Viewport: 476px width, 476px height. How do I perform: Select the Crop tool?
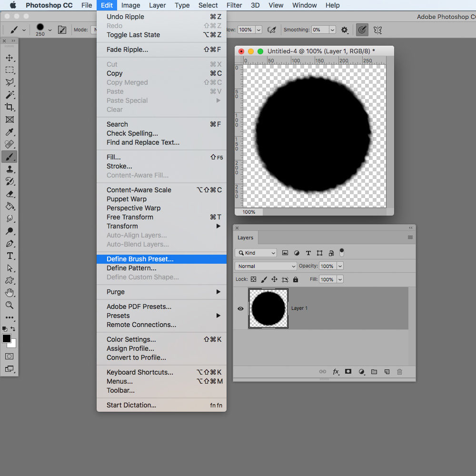coord(10,107)
